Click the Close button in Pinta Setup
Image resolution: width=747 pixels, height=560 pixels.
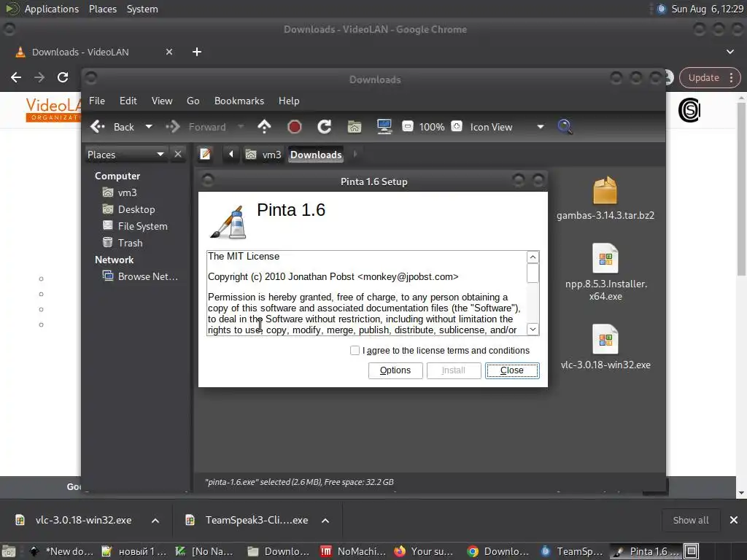(x=512, y=370)
